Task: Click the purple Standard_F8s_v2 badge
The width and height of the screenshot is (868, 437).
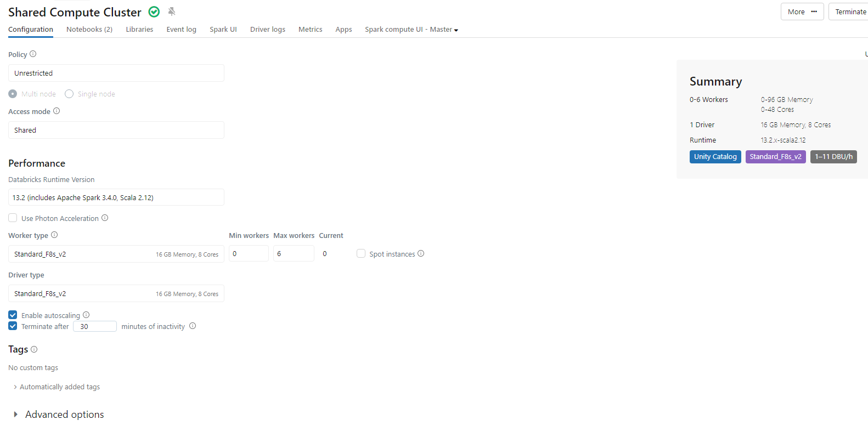Action: coord(776,157)
